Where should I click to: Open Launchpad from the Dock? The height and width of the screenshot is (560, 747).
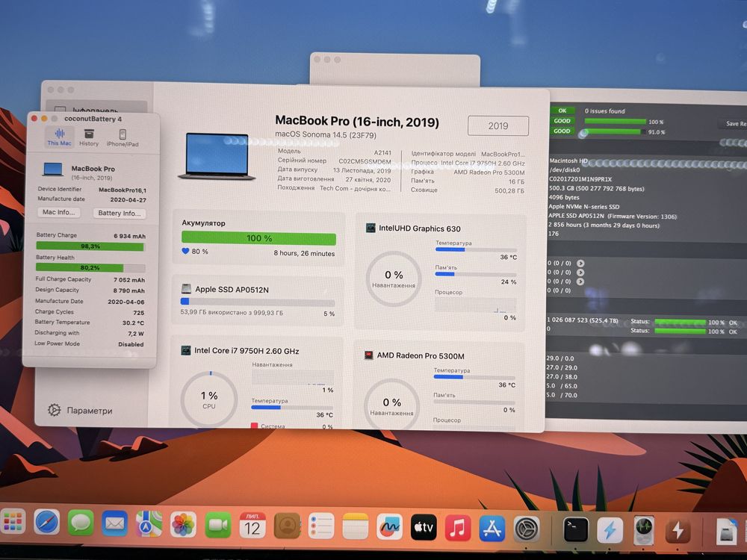point(13,523)
